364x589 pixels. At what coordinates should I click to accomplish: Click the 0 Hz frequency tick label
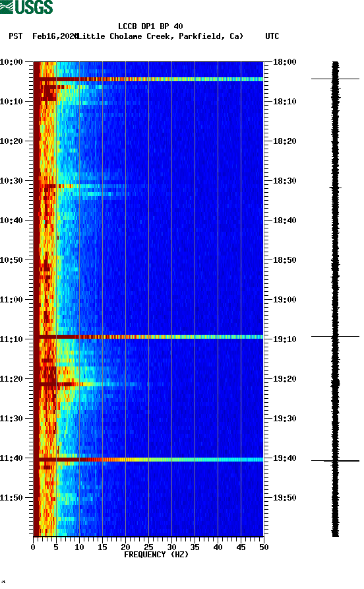point(33,547)
